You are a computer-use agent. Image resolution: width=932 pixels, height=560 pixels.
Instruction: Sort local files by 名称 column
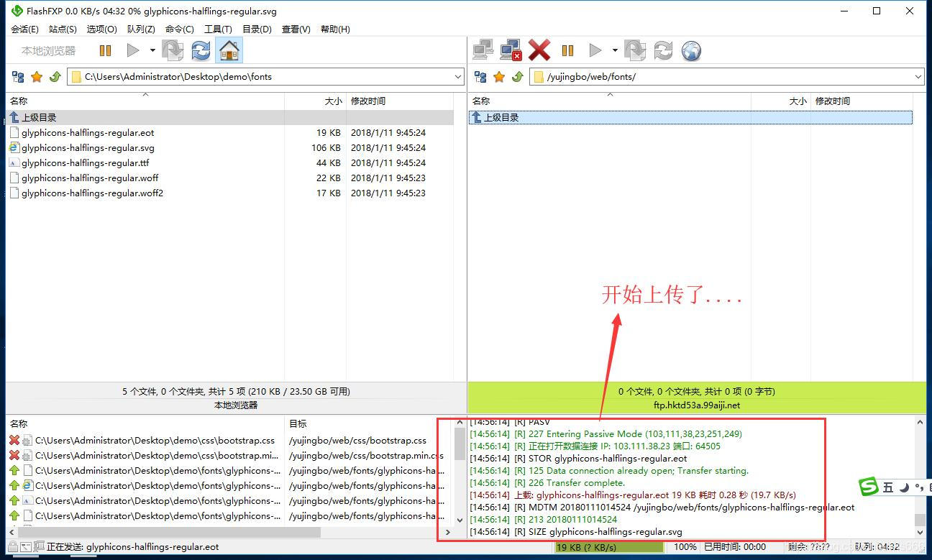point(145,101)
